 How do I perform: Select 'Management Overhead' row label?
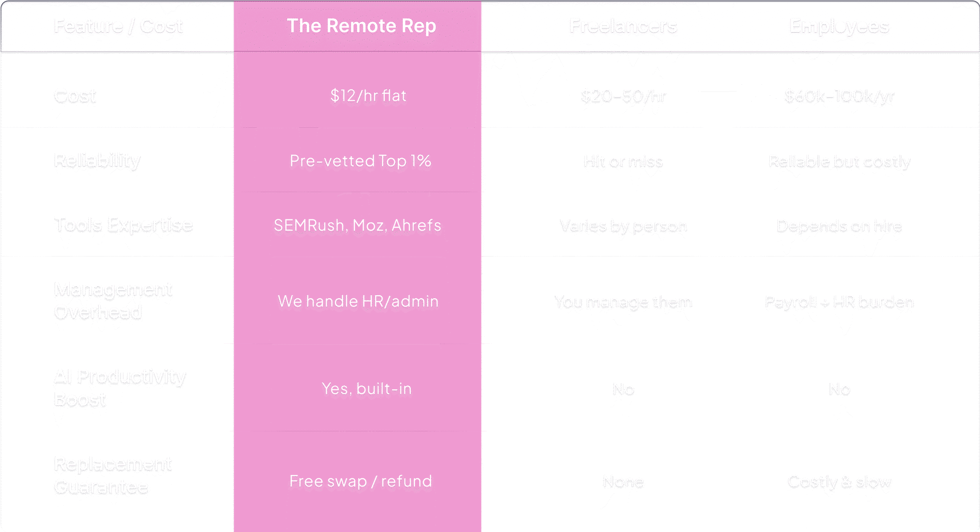[x=113, y=301]
